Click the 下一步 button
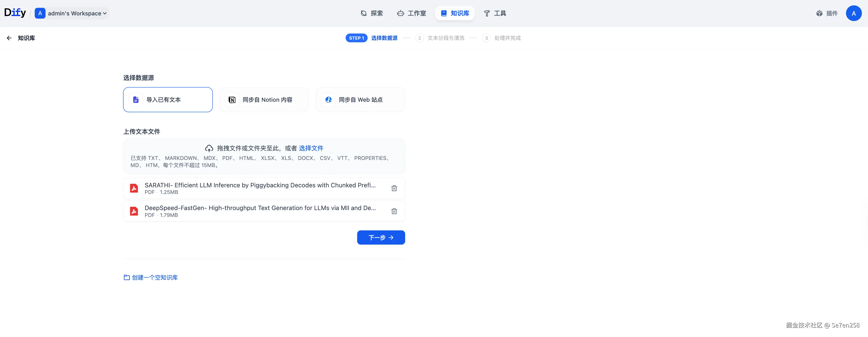 (381, 237)
